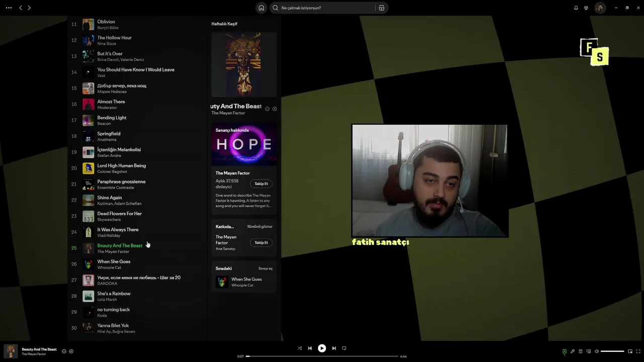Select track 'It Was Always There'
This screenshot has width=644, height=362.
pyautogui.click(x=137, y=232)
